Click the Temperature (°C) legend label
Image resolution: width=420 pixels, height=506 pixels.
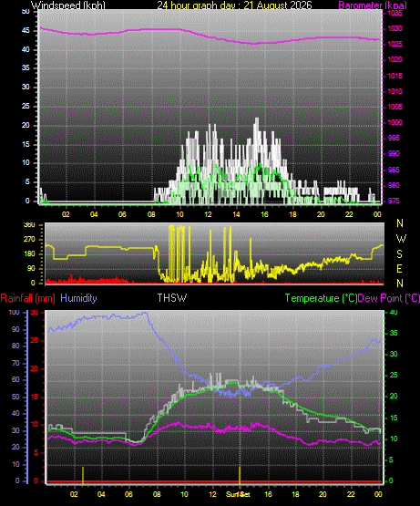[x=321, y=298]
